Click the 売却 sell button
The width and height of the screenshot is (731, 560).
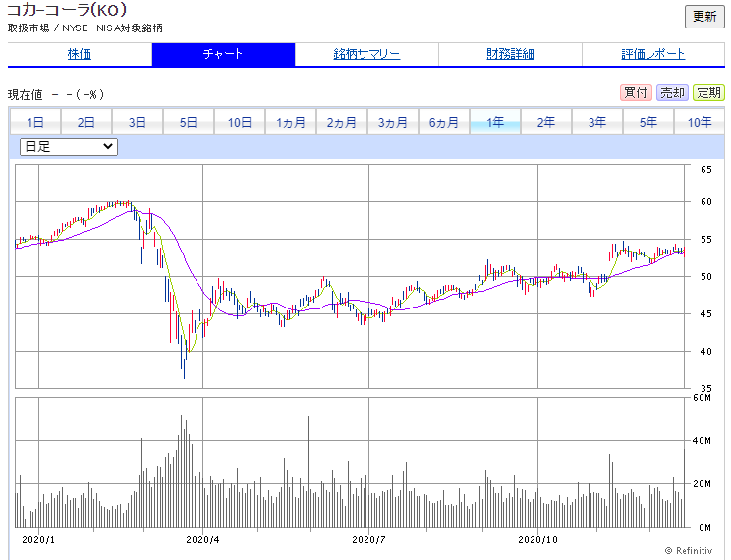pyautogui.click(x=672, y=92)
